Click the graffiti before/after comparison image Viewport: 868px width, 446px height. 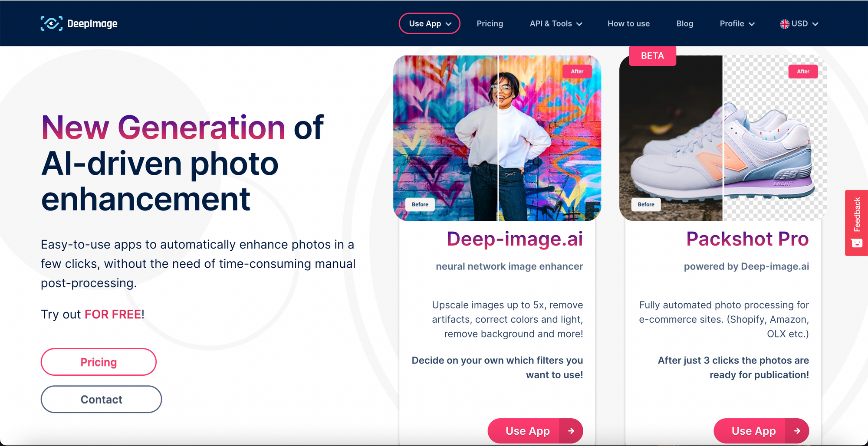pos(497,138)
